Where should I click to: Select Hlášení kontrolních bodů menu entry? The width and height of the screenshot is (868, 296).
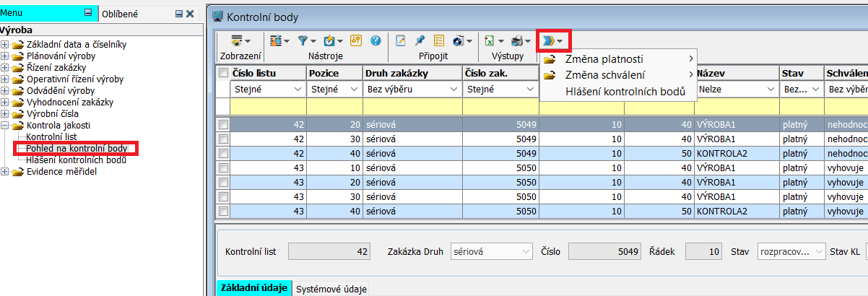pyautogui.click(x=625, y=91)
